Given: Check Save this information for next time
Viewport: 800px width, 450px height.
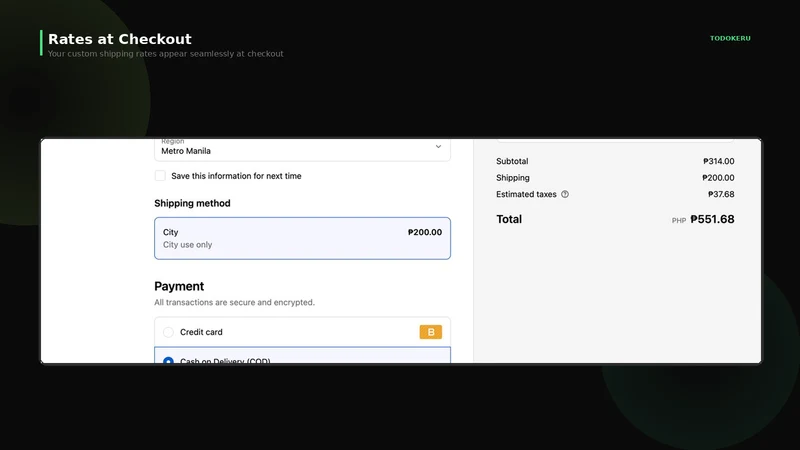Looking at the screenshot, I should tap(160, 176).
